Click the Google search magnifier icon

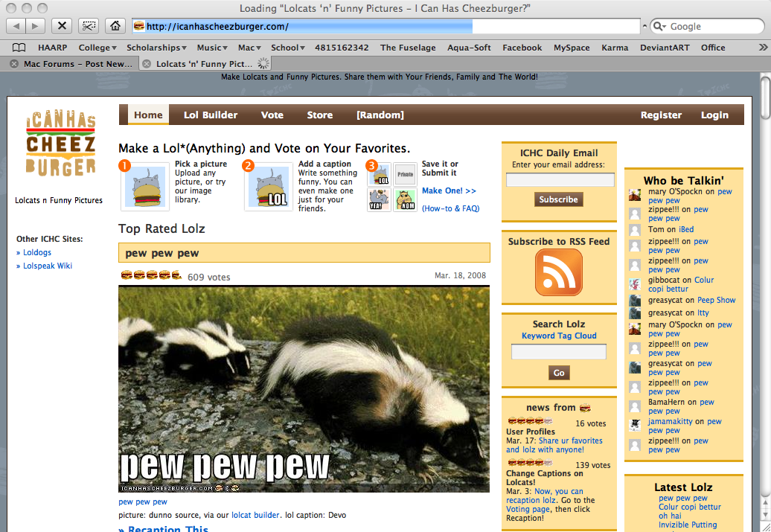[x=659, y=26]
